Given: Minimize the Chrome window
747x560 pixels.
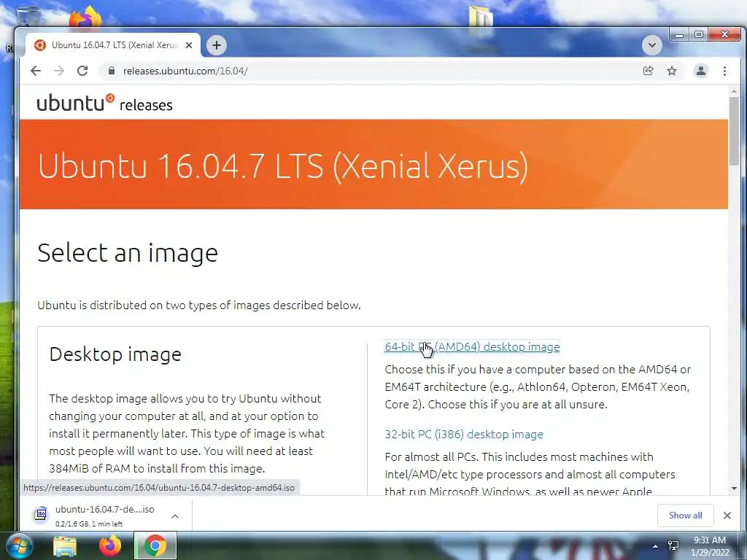Looking at the screenshot, I should click(x=679, y=35).
